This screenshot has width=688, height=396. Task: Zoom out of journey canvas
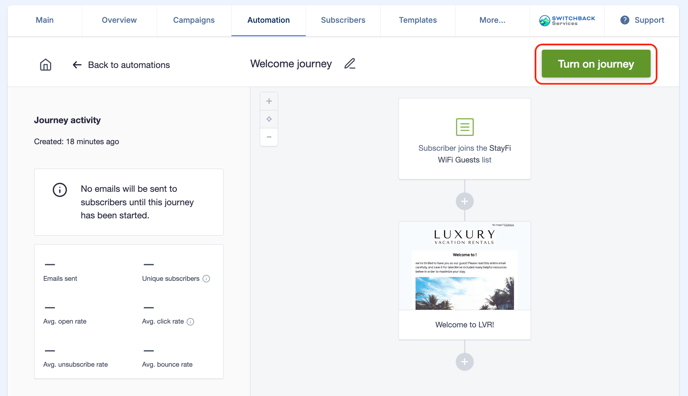269,137
